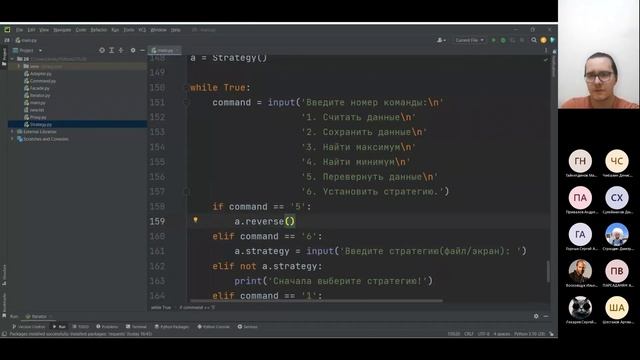The height and width of the screenshot is (360, 640).
Task: Toggle Version Control tool window button
Action: click(x=28, y=327)
